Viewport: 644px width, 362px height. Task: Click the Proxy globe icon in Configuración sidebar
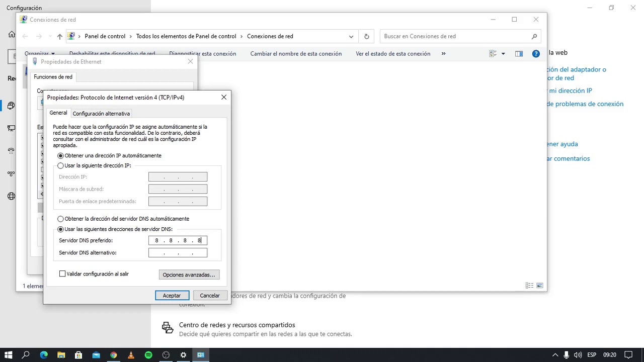tap(11, 196)
